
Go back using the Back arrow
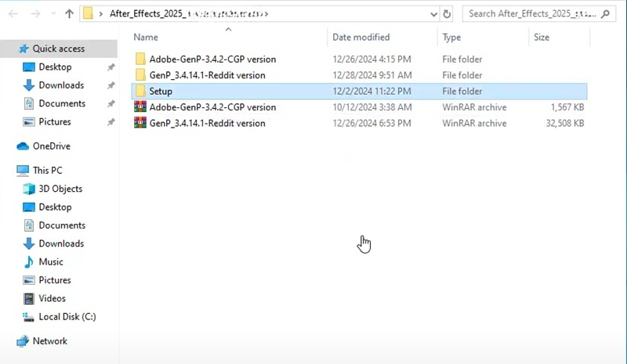point(13,14)
